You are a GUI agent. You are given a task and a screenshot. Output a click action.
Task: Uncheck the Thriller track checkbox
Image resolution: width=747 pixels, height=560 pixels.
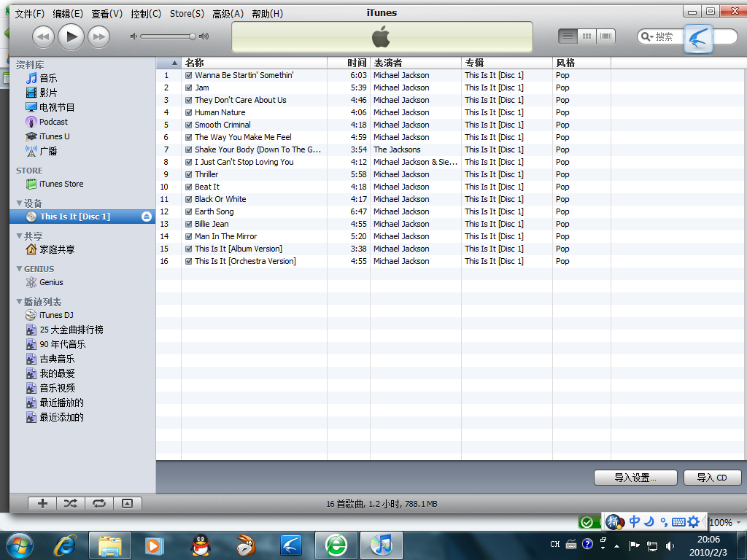[x=189, y=174]
